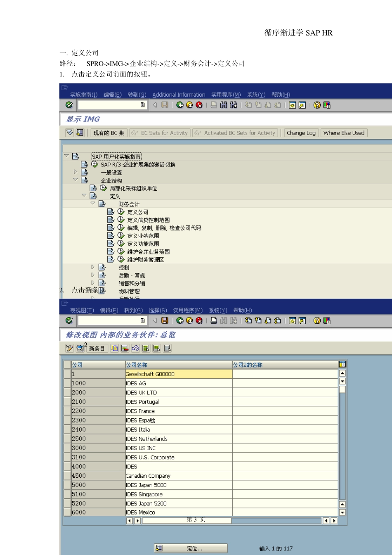Viewport: 392px width, 555px height.
Task: Click Where Else Used button
Action: pyautogui.click(x=344, y=133)
